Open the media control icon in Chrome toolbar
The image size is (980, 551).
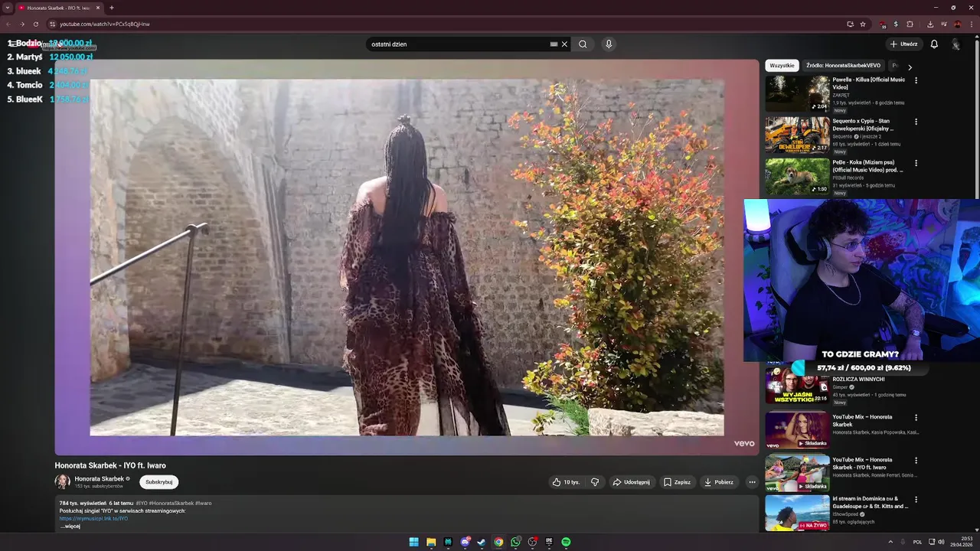click(943, 24)
